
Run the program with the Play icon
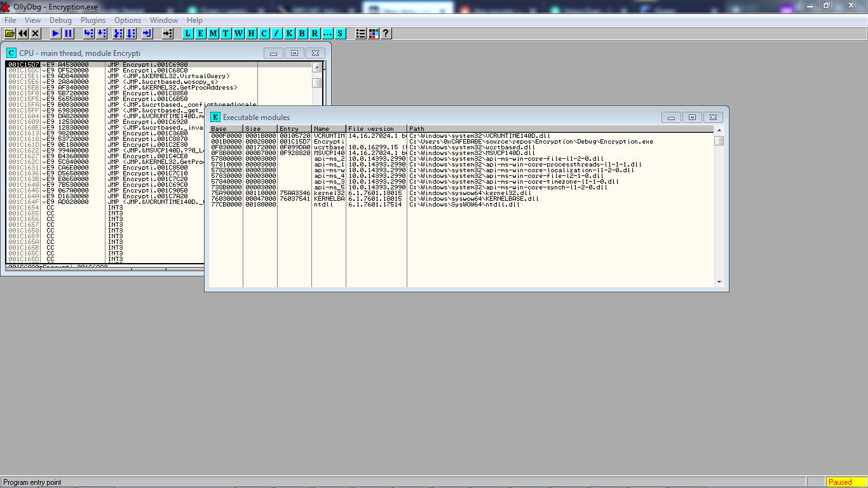[55, 34]
